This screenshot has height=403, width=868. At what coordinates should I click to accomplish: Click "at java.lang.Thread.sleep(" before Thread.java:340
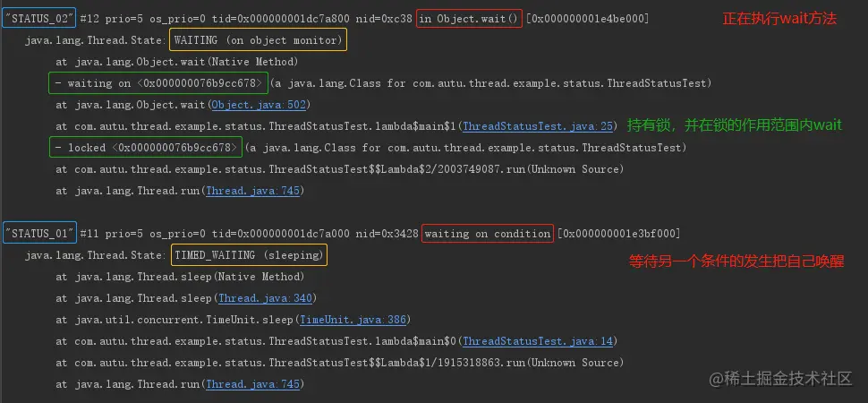[x=136, y=298]
